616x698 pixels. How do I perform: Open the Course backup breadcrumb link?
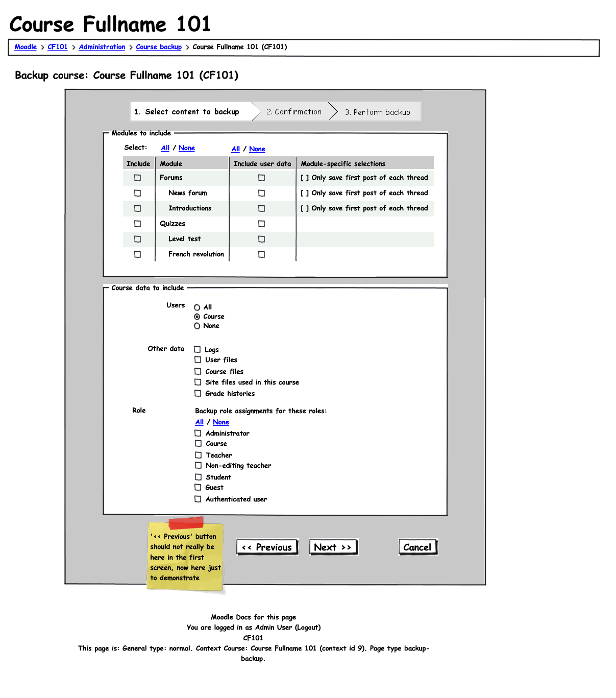(x=159, y=47)
